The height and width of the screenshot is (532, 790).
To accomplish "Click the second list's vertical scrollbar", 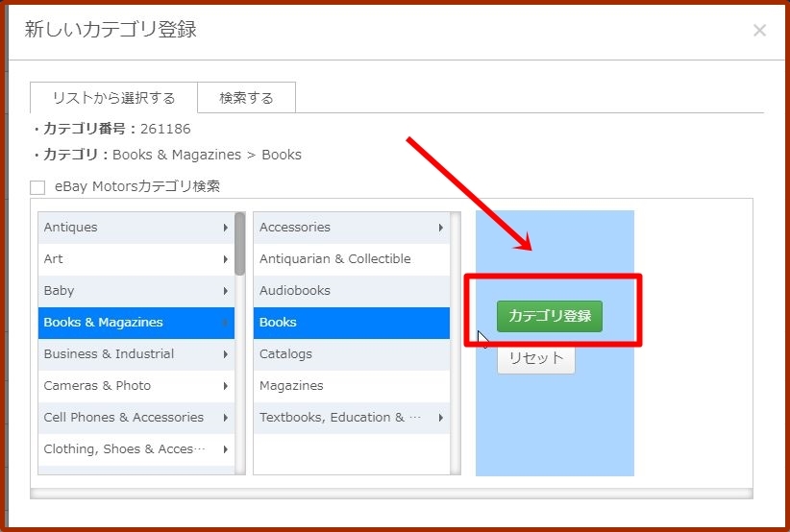I will pyautogui.click(x=456, y=343).
